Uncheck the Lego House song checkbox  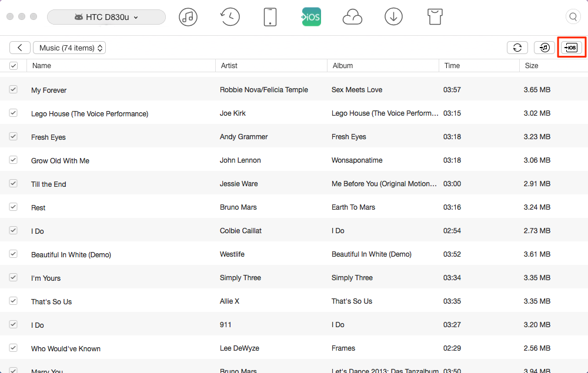(x=13, y=113)
